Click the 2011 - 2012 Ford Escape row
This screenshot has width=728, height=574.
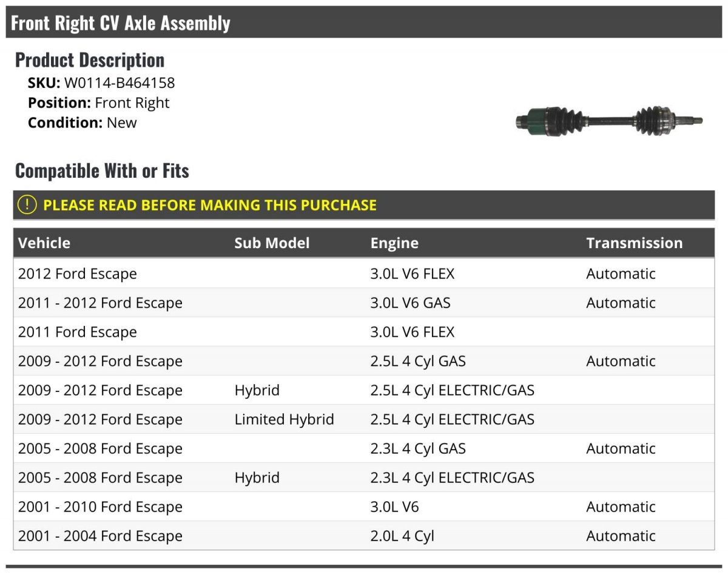[364, 303]
